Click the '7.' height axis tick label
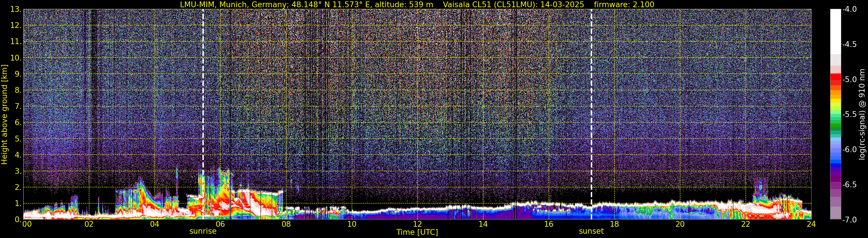 pos(18,107)
